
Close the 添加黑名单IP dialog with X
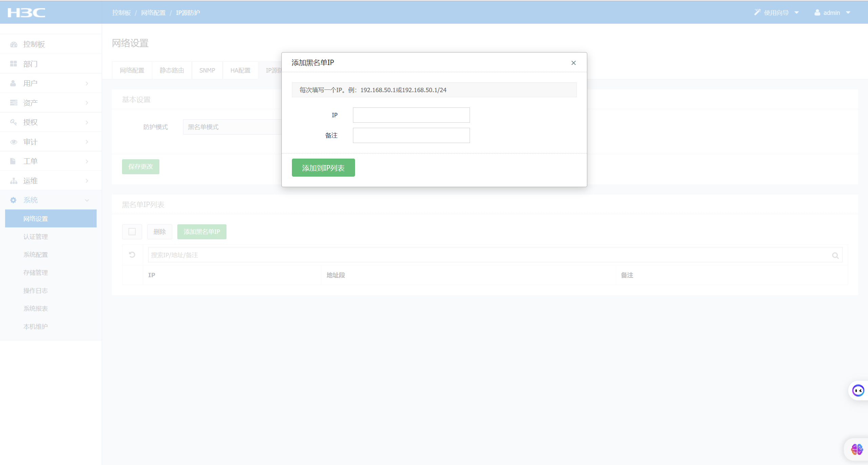(573, 63)
